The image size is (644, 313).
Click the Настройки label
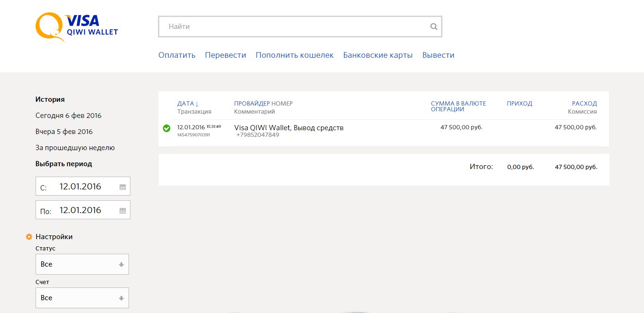tap(54, 237)
